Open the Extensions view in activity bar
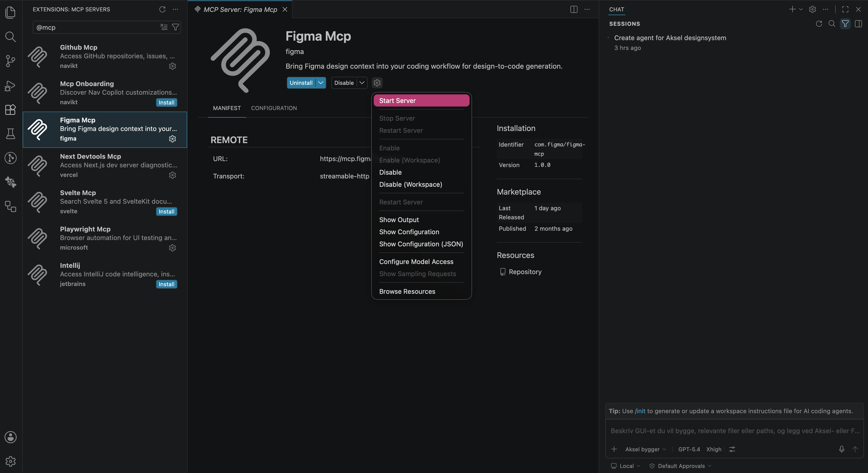 click(11, 110)
